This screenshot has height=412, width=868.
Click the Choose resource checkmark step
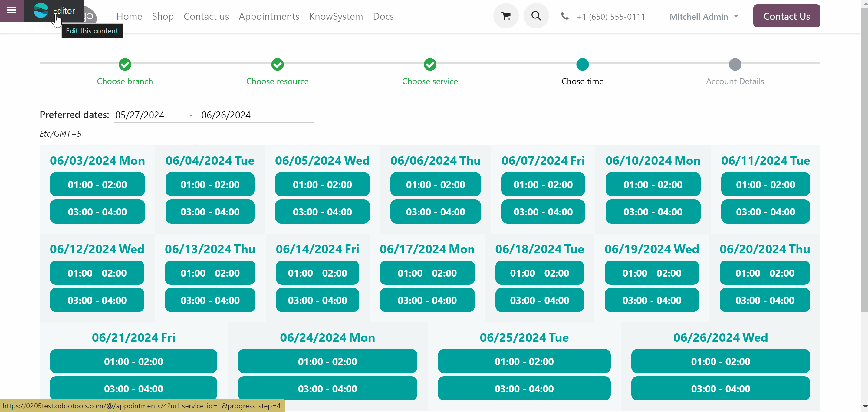[277, 65]
